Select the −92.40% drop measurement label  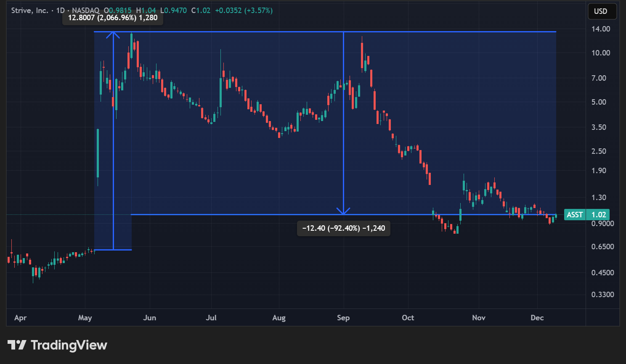344,228
